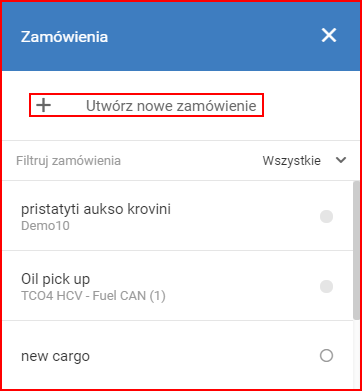Click blank space right of Oil pick up title

(x=203, y=279)
